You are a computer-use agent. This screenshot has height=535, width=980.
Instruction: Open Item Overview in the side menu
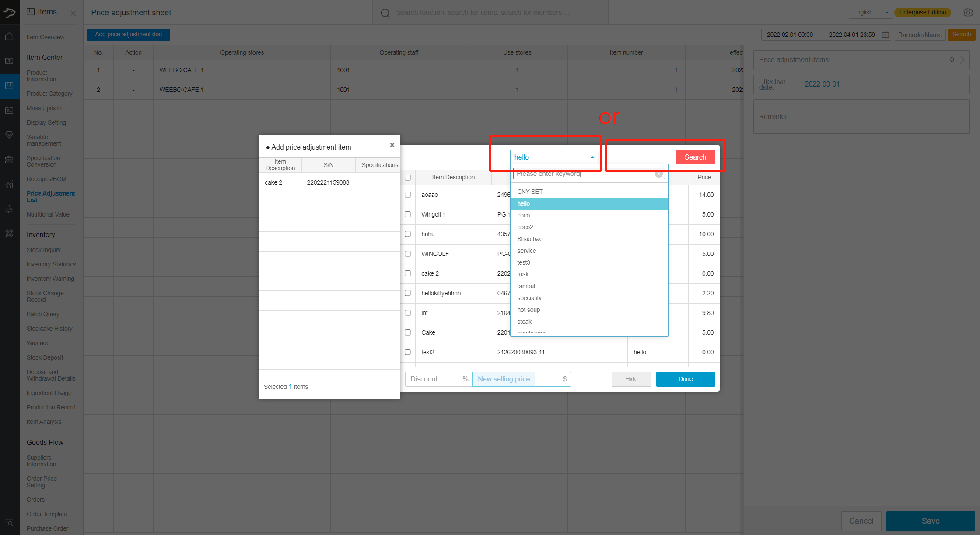click(x=45, y=37)
